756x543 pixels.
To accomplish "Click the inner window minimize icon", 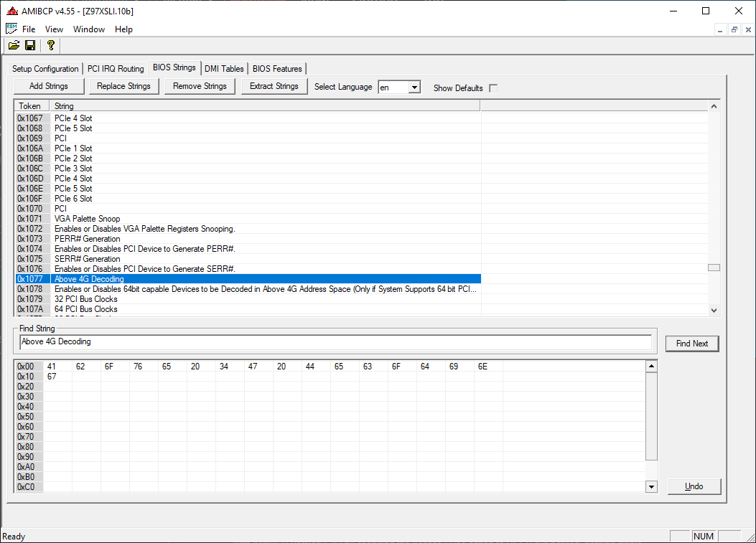I will 722,29.
